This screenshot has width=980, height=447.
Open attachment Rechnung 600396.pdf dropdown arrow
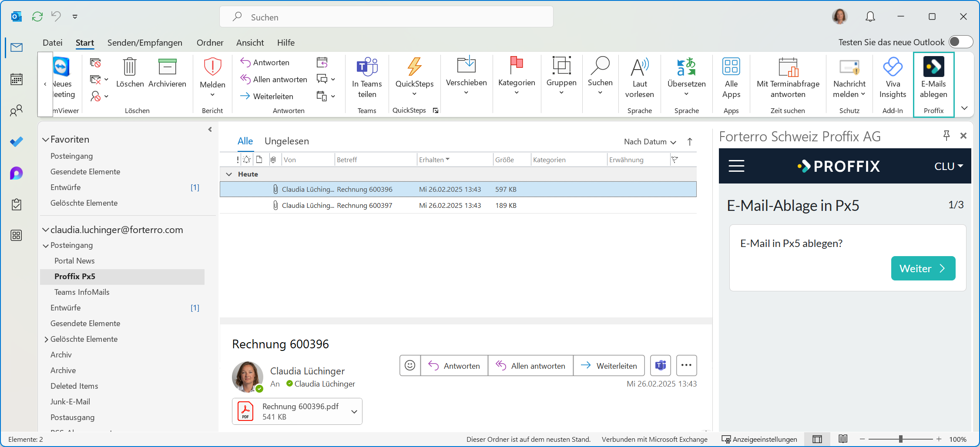(354, 411)
